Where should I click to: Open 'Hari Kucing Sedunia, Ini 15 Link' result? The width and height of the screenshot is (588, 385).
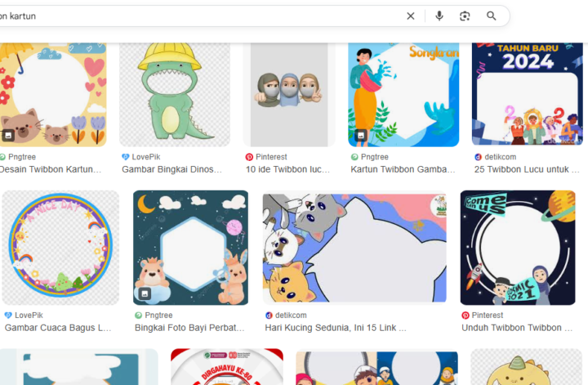coord(336,328)
